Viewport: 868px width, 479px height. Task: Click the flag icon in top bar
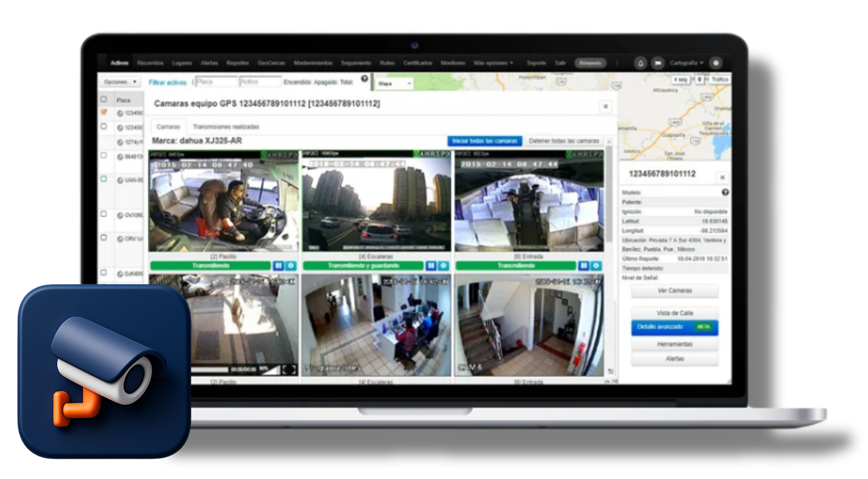coord(658,63)
